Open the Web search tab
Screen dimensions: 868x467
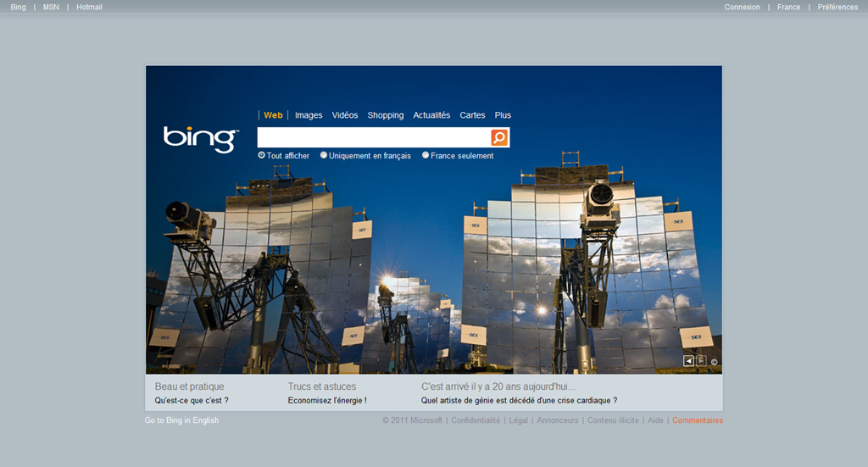click(273, 115)
